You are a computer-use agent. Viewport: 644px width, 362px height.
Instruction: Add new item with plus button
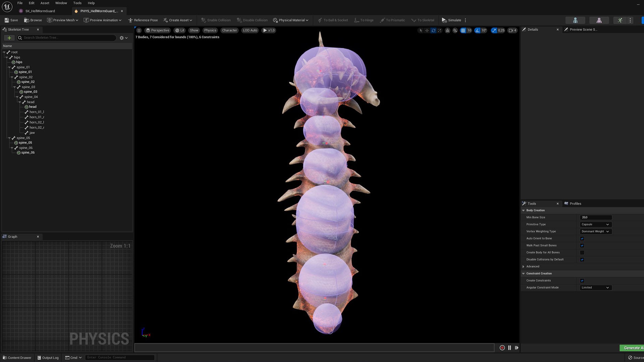click(x=9, y=38)
